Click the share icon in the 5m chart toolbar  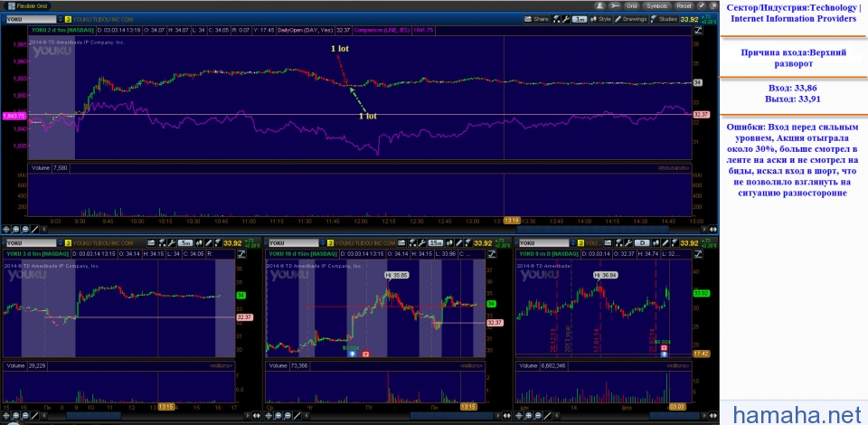click(151, 243)
